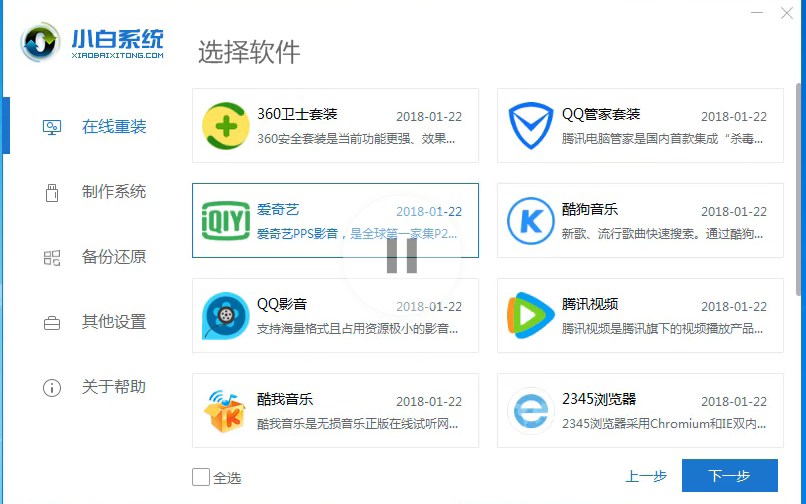This screenshot has height=504, width=806.
Task: Click the 2018-01-22 date on 360卫士套装 card
Action: [429, 117]
